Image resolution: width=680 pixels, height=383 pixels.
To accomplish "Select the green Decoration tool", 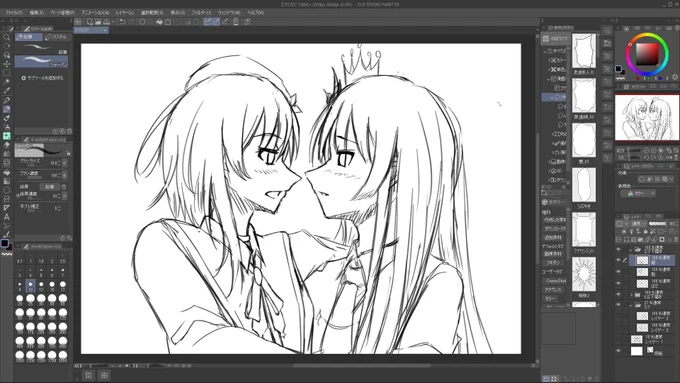I will click(x=7, y=136).
